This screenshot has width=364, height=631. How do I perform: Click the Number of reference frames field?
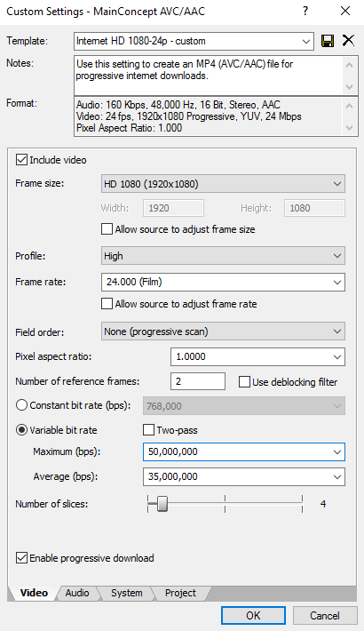point(197,381)
